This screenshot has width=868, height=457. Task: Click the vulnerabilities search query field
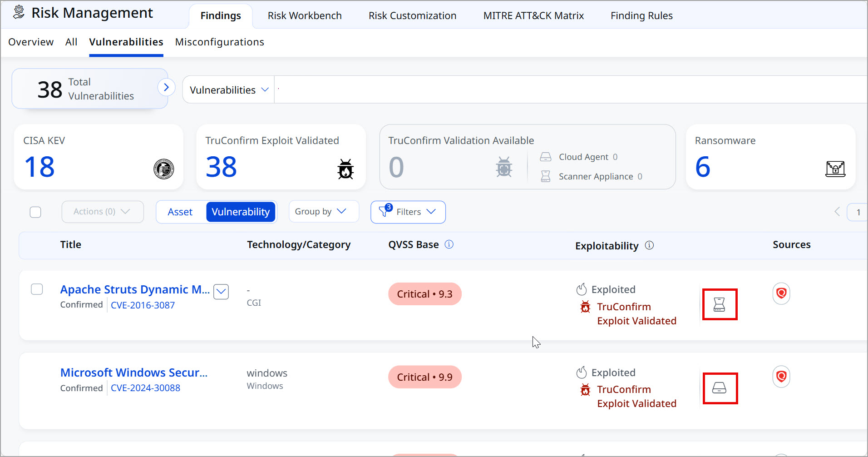point(571,90)
